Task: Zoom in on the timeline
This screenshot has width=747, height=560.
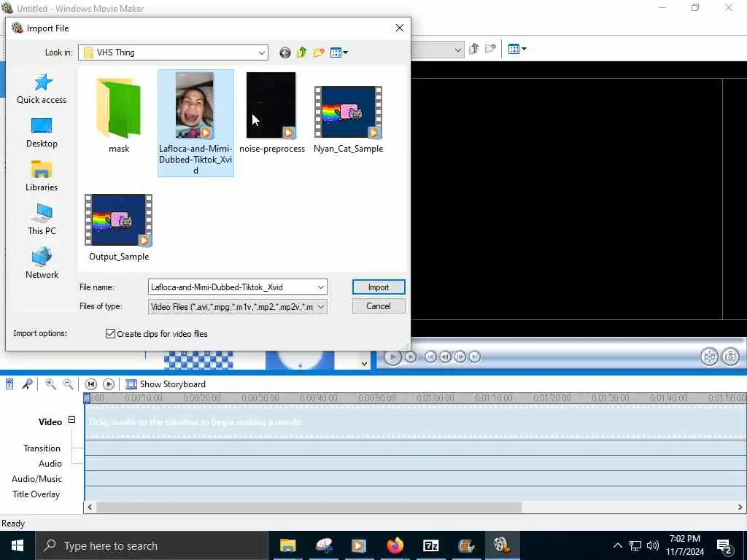Action: click(50, 384)
